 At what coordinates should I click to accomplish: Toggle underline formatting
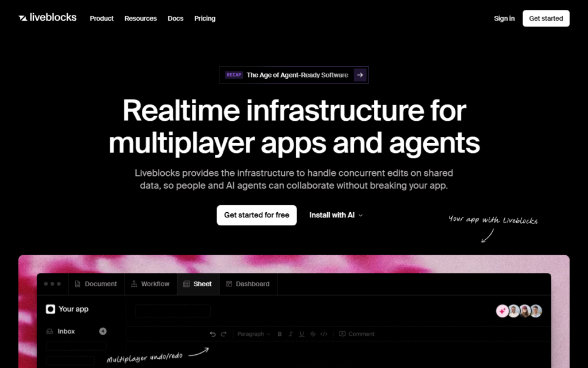point(301,334)
